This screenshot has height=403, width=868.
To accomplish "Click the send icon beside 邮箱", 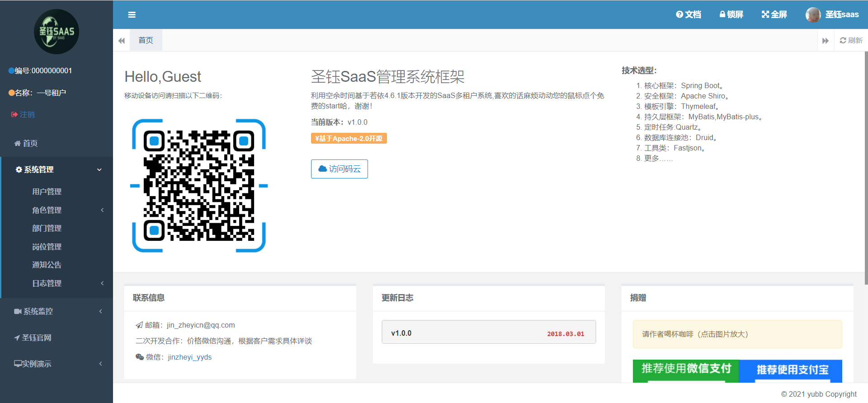I will [139, 325].
